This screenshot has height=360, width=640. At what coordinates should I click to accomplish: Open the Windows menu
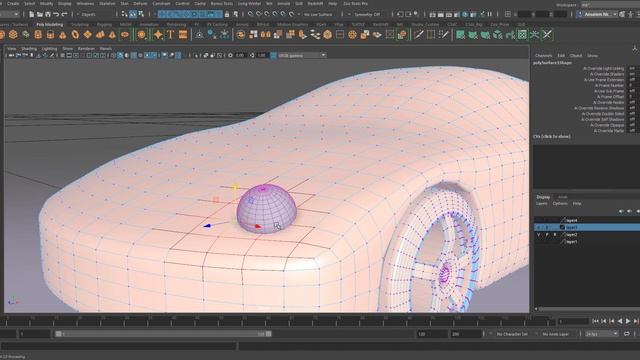85,3
